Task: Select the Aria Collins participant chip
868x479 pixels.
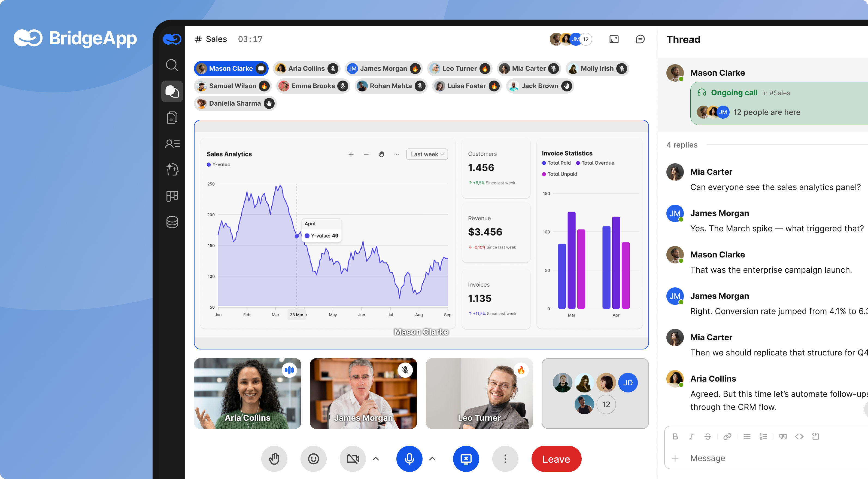Action: click(x=306, y=69)
